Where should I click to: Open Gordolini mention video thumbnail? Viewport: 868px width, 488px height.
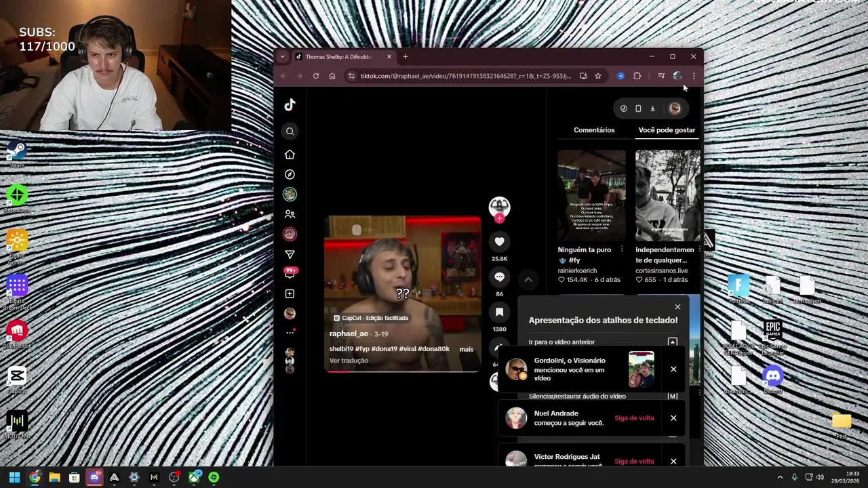pos(641,369)
